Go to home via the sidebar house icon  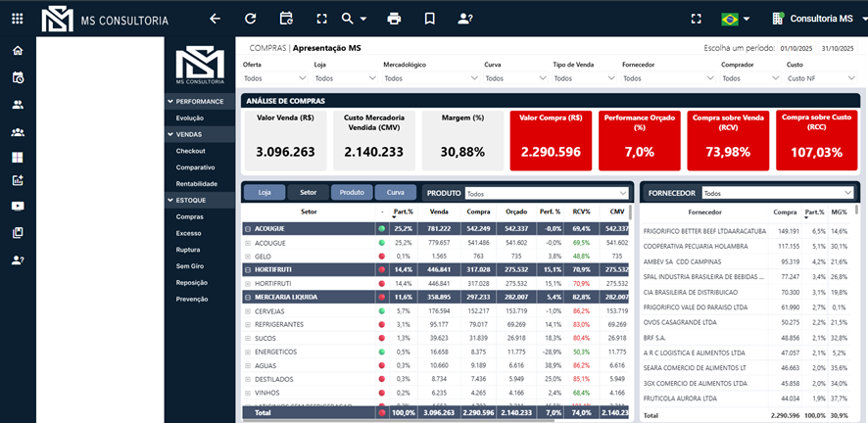pos(18,51)
